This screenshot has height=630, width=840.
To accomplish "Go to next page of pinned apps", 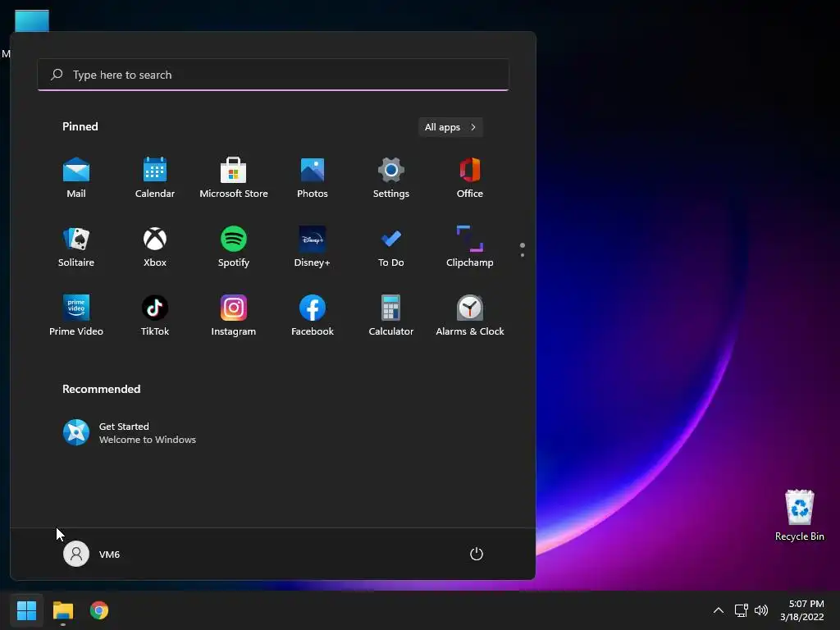I will (x=523, y=255).
